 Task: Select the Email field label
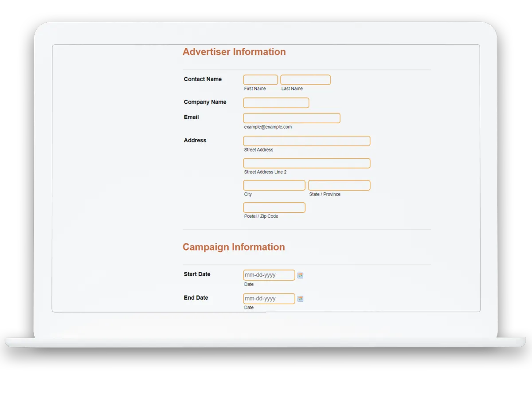(x=191, y=117)
